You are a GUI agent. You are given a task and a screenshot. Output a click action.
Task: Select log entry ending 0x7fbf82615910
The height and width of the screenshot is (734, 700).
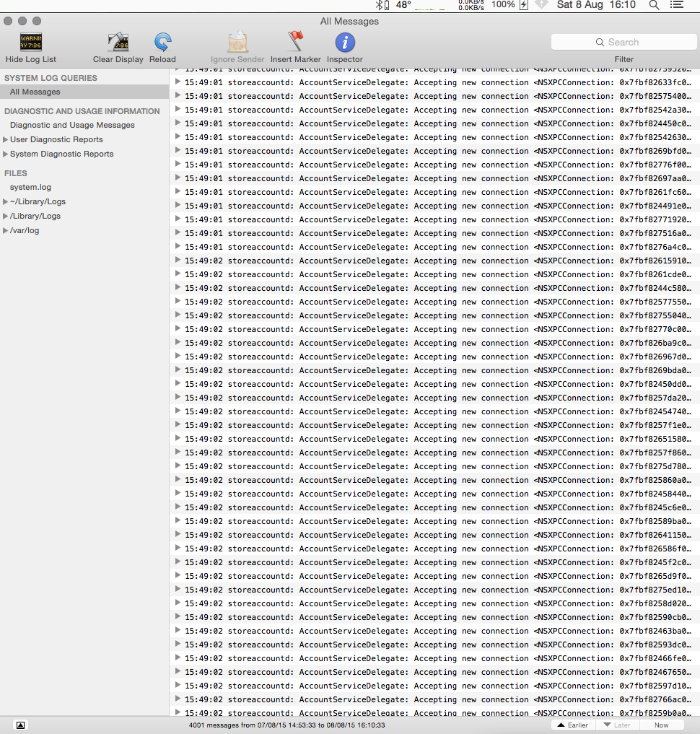coord(434,261)
